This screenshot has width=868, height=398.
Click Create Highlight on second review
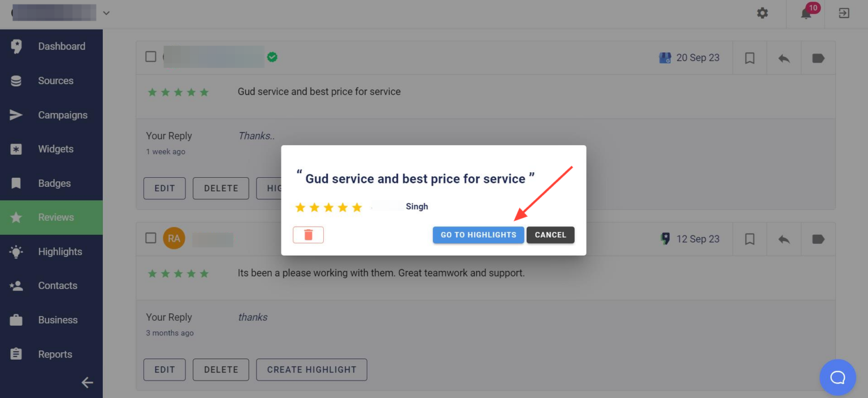[x=311, y=370]
